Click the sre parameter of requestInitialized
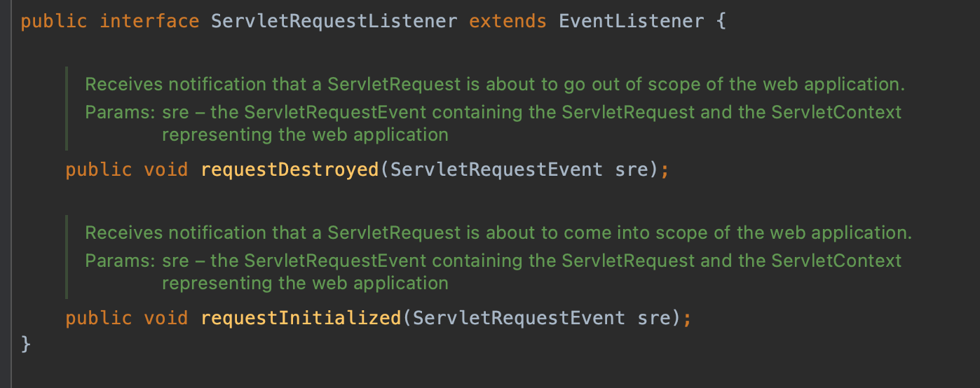This screenshot has width=980, height=388. click(x=653, y=318)
